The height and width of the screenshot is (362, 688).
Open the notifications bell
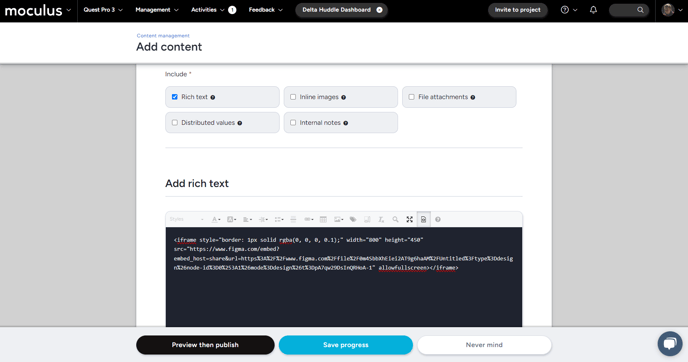pyautogui.click(x=593, y=10)
